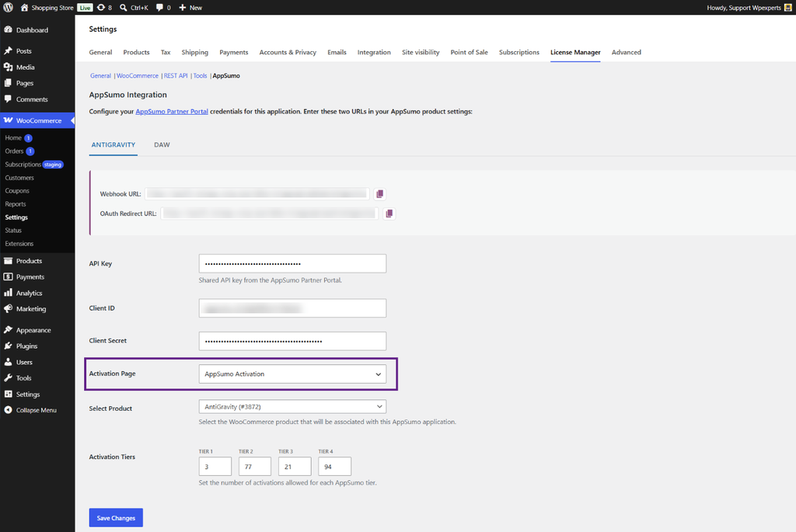Click the comments bubble icon in the admin bar

point(159,8)
